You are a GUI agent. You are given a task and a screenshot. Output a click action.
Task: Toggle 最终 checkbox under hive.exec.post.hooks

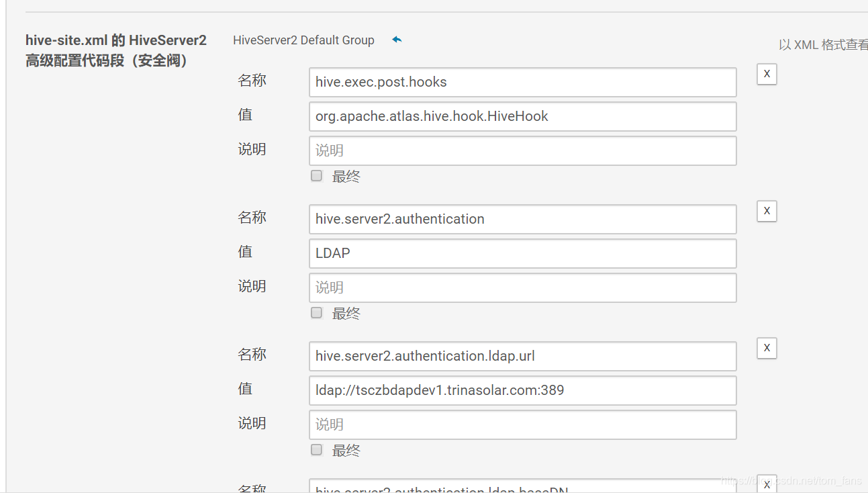[x=317, y=176]
